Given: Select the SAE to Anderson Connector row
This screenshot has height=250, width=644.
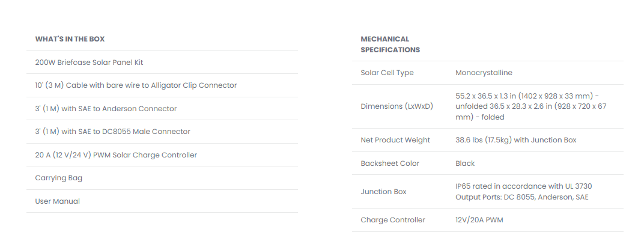Looking at the screenshot, I should [x=106, y=109].
